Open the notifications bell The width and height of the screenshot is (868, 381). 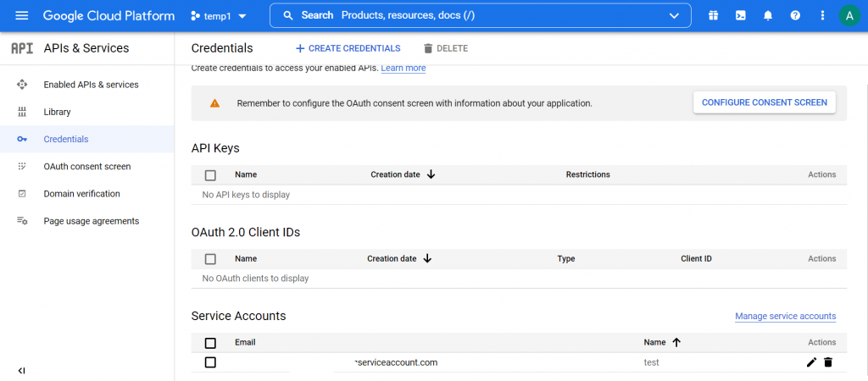click(x=768, y=15)
